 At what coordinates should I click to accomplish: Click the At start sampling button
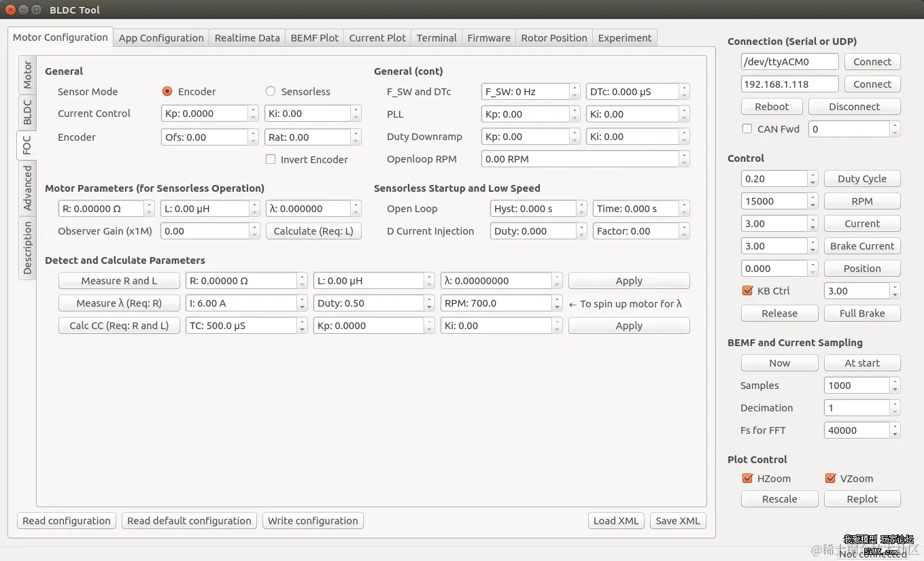[862, 363]
